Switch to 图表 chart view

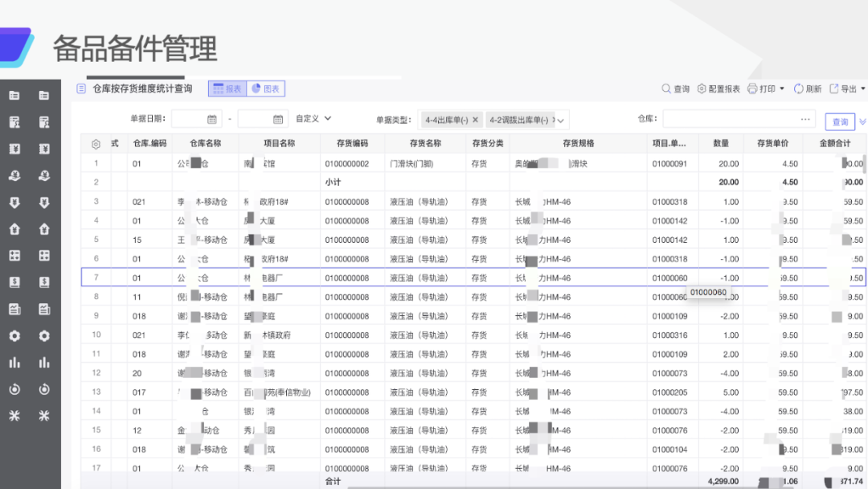click(x=265, y=88)
